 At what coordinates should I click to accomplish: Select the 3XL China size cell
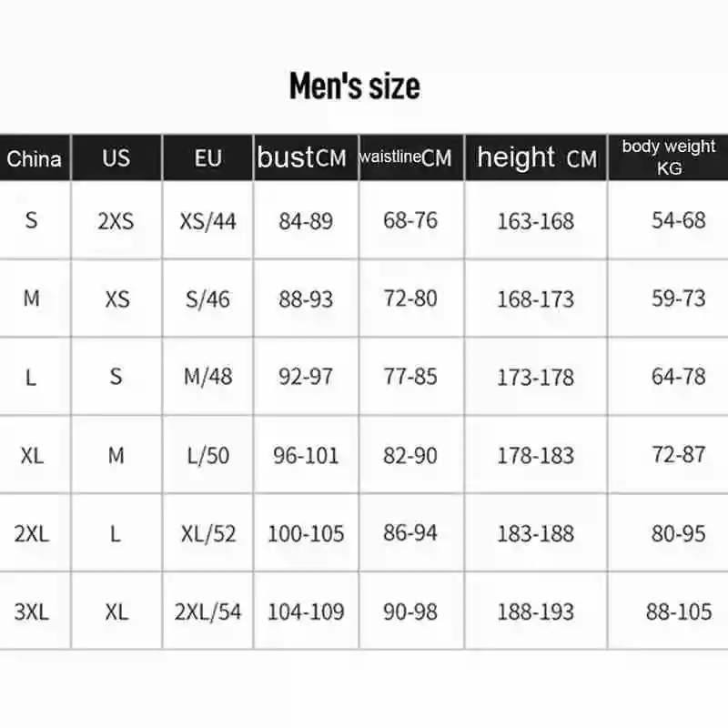click(32, 612)
